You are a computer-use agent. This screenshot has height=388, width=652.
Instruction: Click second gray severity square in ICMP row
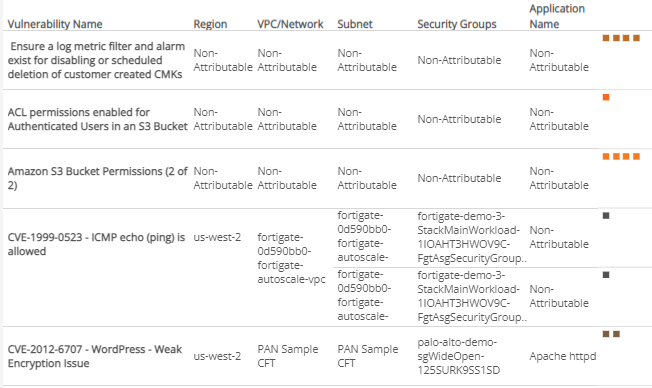coord(606,274)
